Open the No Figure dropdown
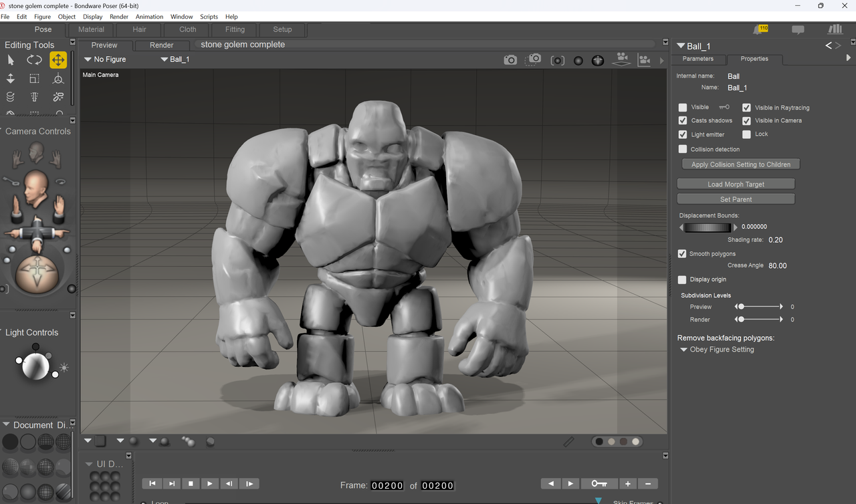The image size is (856, 504). (105, 59)
